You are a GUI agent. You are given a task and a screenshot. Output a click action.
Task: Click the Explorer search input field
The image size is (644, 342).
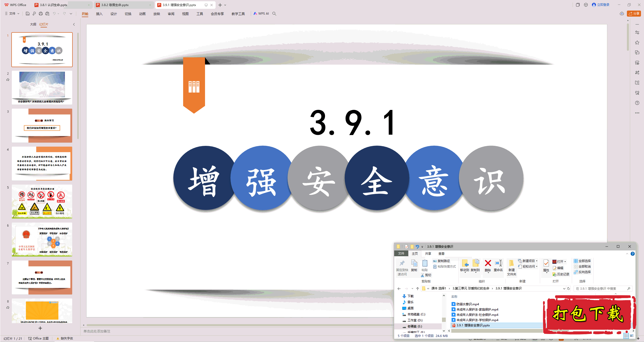[603, 288]
